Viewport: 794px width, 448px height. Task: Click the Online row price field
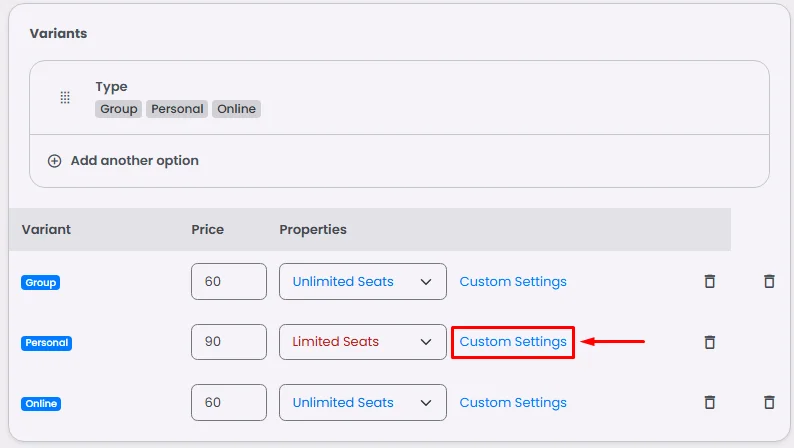(229, 402)
